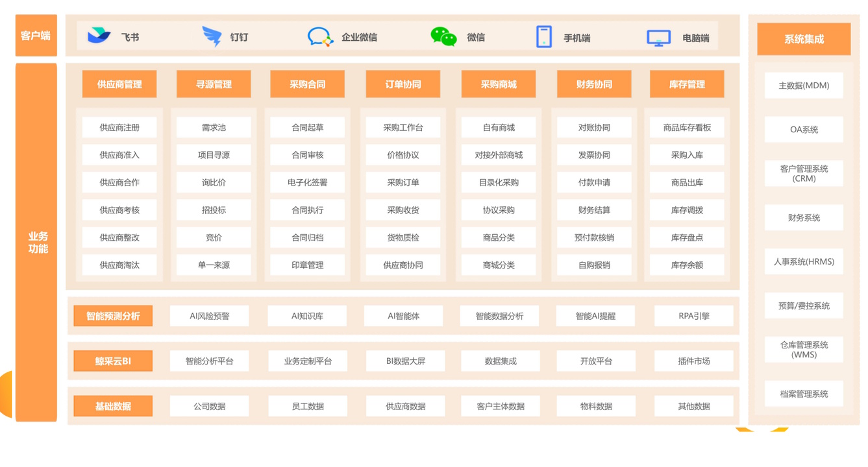
Task: Select AI风险预警 box
Action: pos(210,316)
